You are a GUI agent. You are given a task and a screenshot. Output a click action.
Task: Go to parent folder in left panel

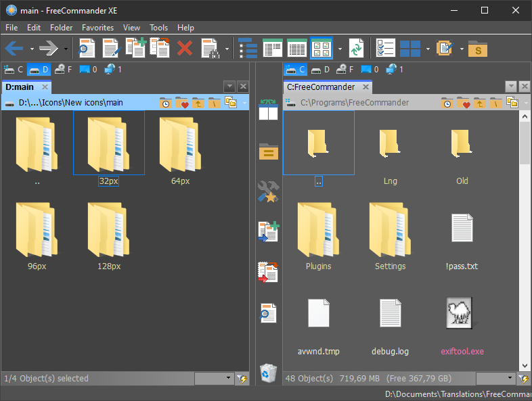[198, 102]
